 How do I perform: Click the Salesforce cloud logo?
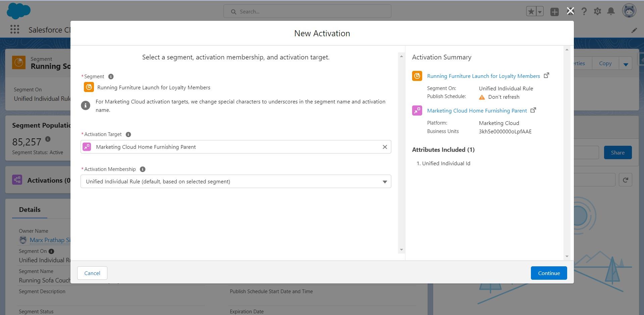pyautogui.click(x=18, y=11)
